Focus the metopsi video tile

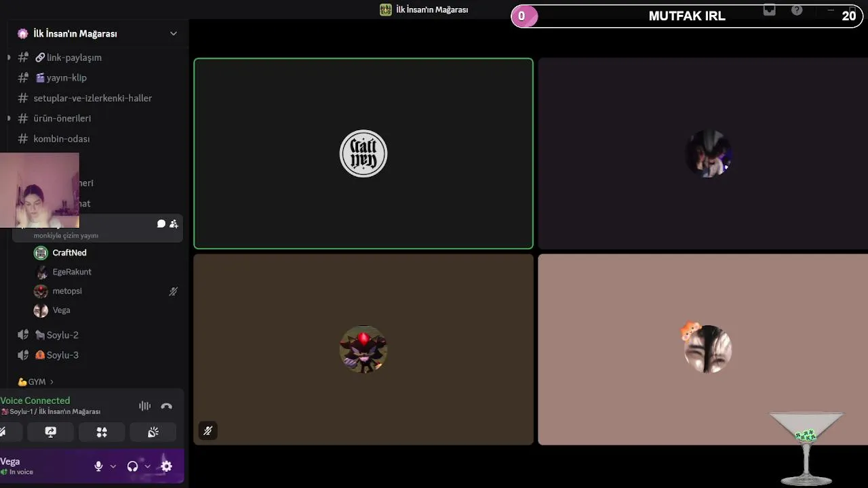[x=363, y=350]
